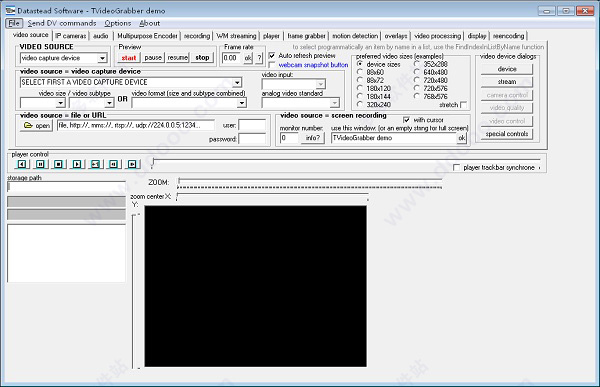The image size is (600, 387).
Task: Click the frame step backward icon
Action: [x=114, y=164]
